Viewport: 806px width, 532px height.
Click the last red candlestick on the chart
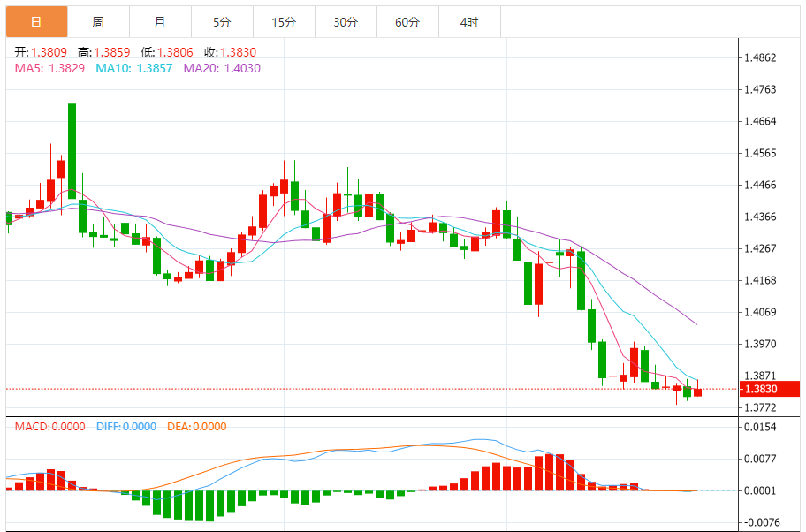[697, 392]
